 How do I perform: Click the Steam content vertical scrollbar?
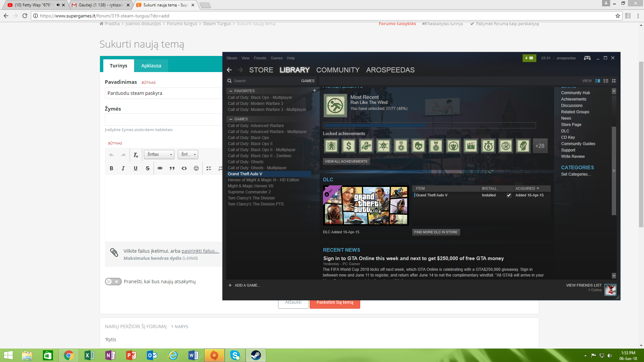(x=614, y=171)
